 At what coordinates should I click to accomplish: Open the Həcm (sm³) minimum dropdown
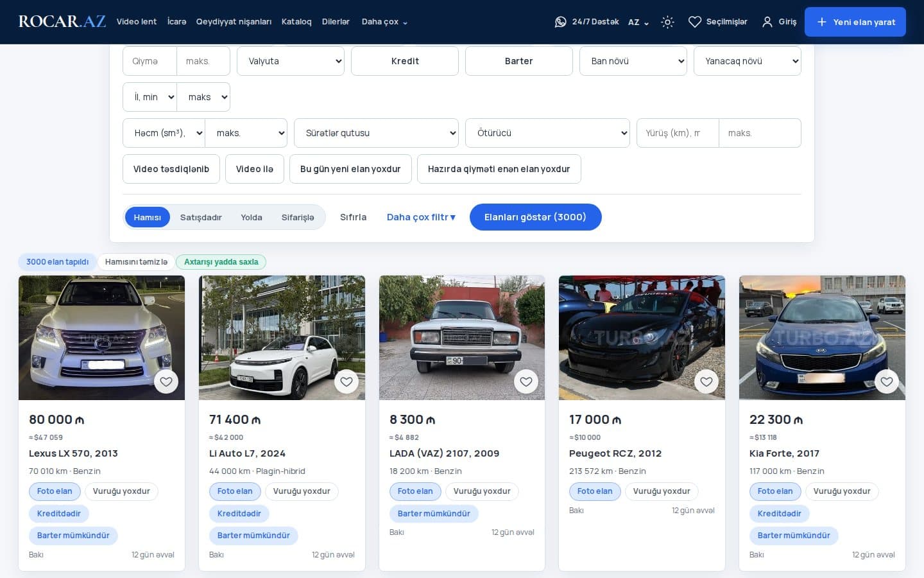(x=164, y=133)
